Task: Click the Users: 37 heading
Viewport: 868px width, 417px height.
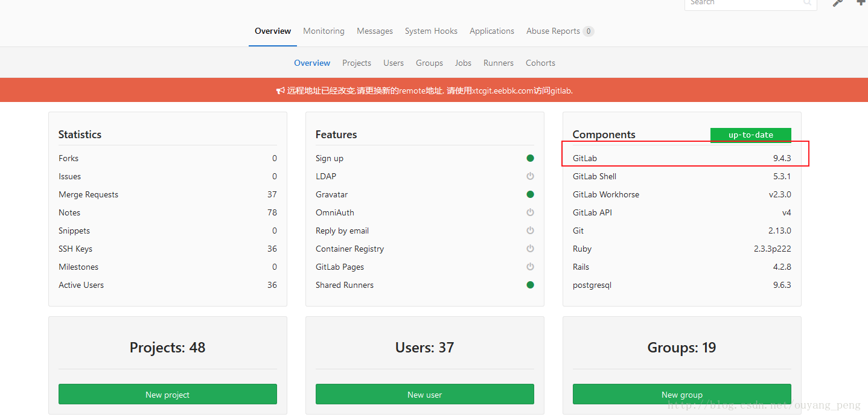Action: [x=425, y=348]
